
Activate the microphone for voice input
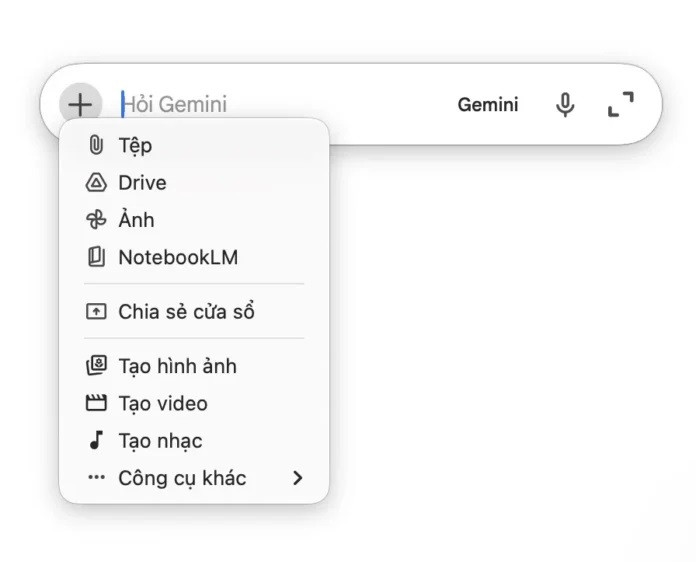coord(565,104)
